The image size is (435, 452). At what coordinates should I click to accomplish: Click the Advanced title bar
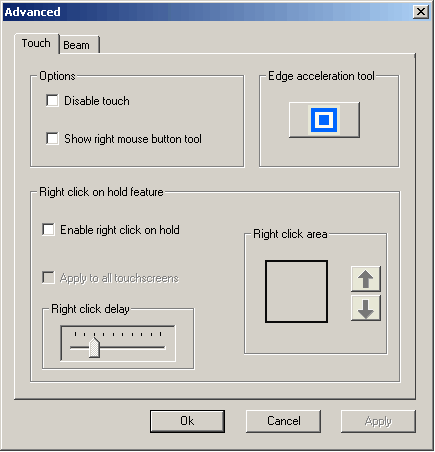[x=208, y=12]
